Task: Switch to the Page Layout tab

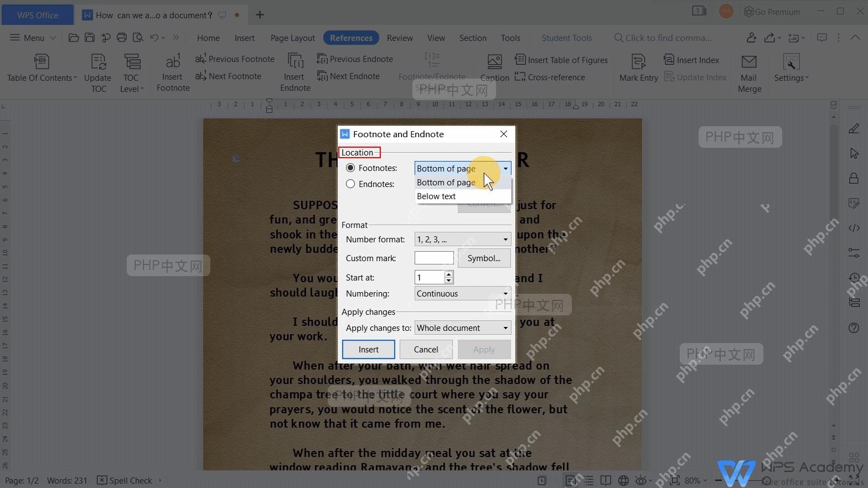Action: 293,38
